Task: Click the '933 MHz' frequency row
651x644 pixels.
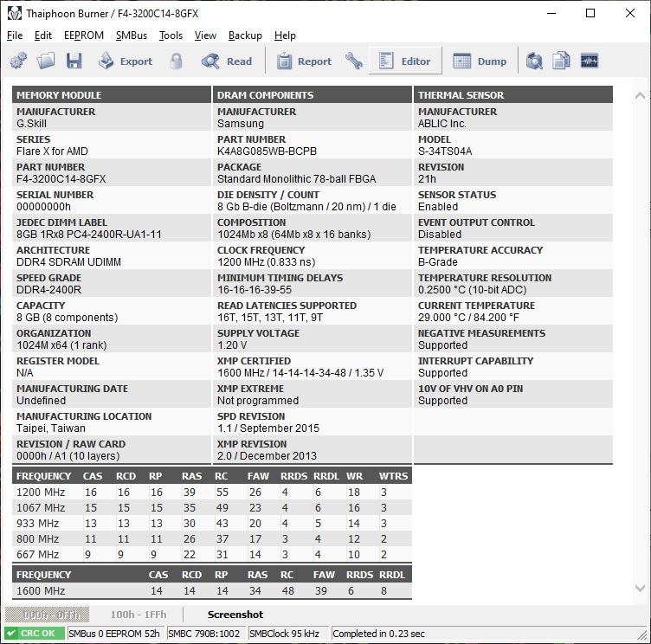Action: pos(212,523)
